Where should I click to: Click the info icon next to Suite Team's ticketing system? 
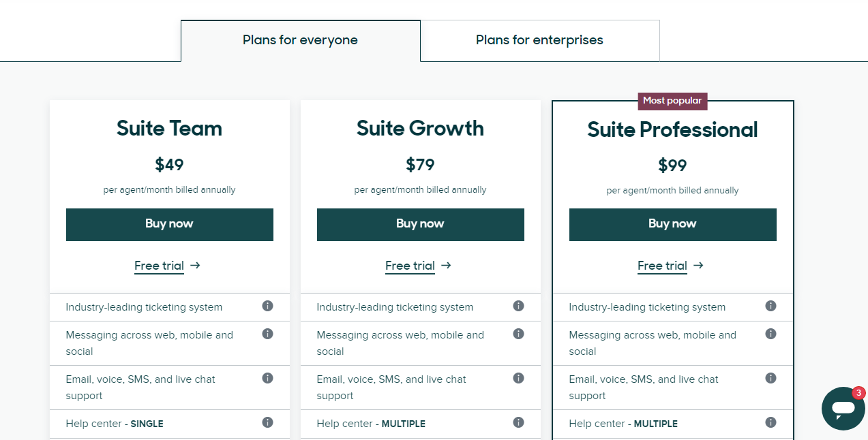[x=267, y=306]
